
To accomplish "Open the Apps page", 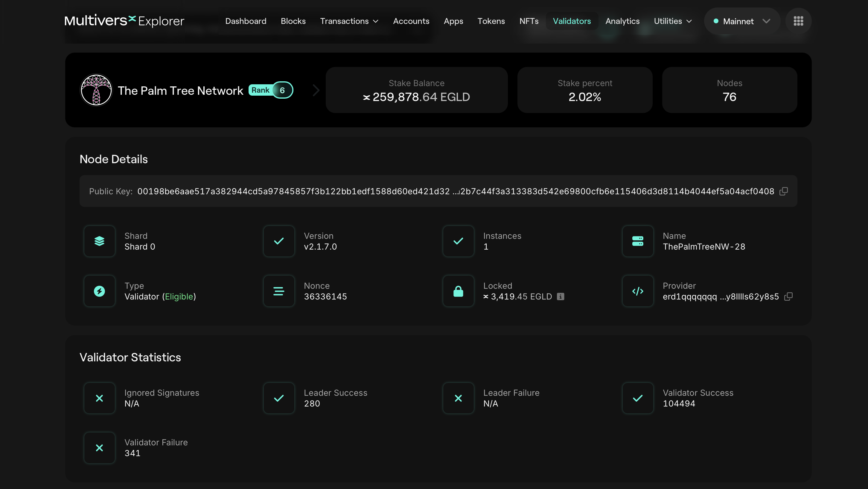I will pos(453,21).
